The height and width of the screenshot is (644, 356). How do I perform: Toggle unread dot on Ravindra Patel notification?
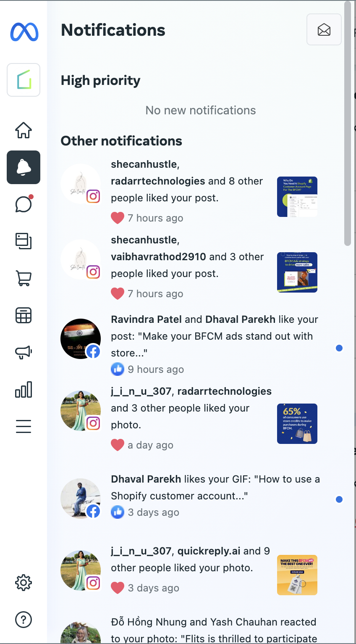(x=339, y=348)
